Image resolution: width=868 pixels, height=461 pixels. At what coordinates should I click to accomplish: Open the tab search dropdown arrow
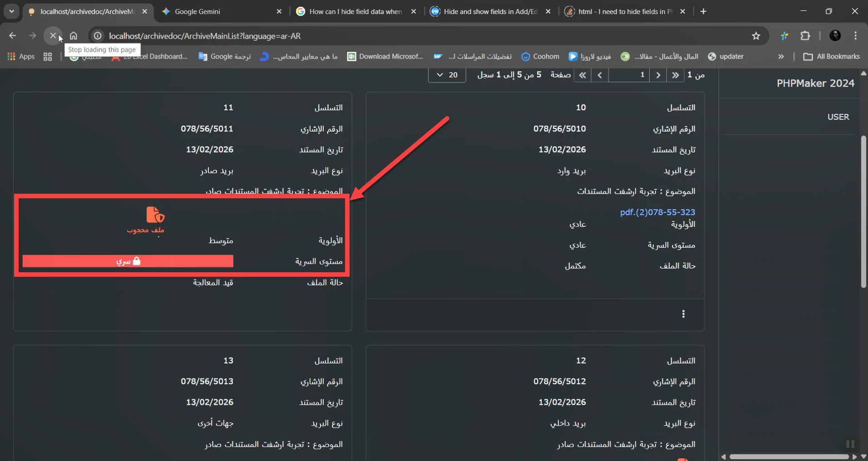coord(12,11)
